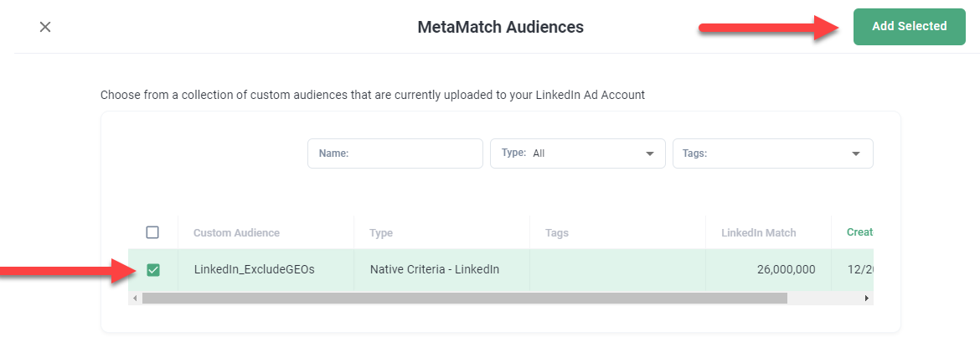The height and width of the screenshot is (338, 980).
Task: Click the Type filter's caret arrow
Action: (650, 154)
